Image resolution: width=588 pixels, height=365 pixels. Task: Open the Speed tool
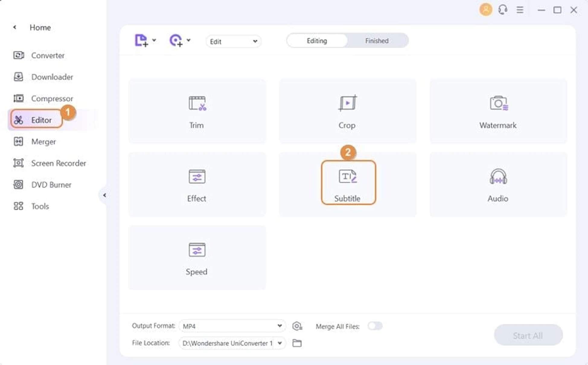click(x=197, y=257)
